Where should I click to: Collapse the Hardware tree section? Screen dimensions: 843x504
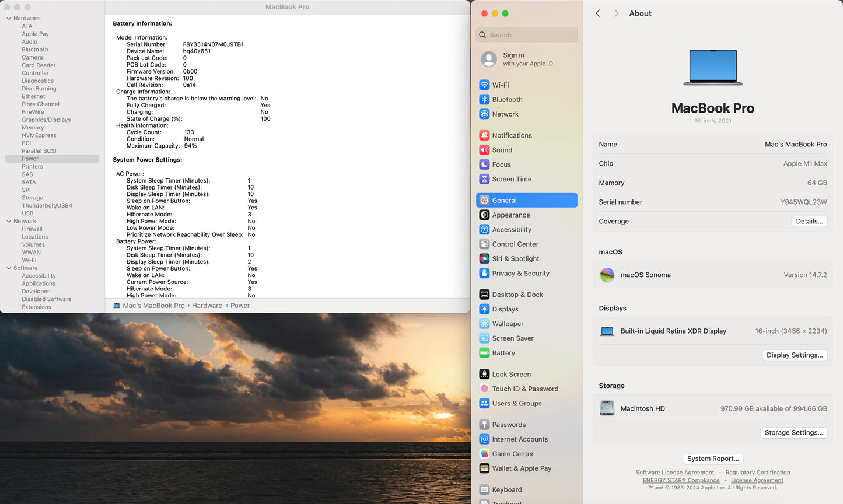(x=9, y=19)
